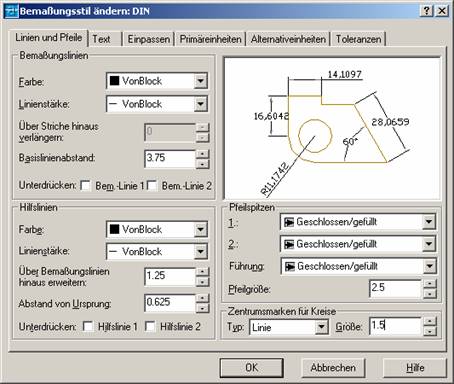
Task: Open the Einpassen tab
Action: click(149, 39)
